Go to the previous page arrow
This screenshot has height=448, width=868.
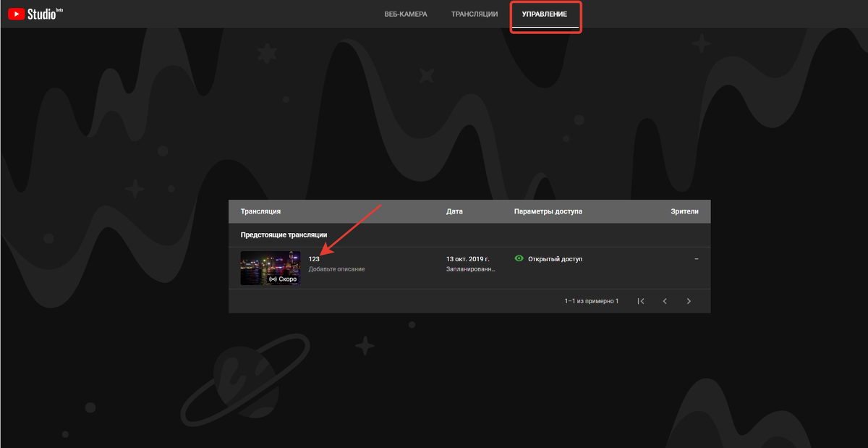[x=665, y=301]
